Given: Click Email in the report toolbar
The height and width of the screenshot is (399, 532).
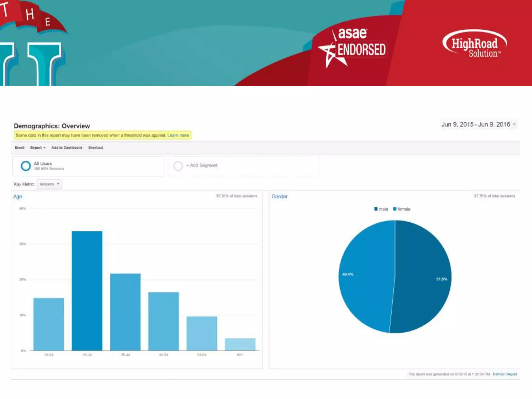Looking at the screenshot, I should point(19,148).
